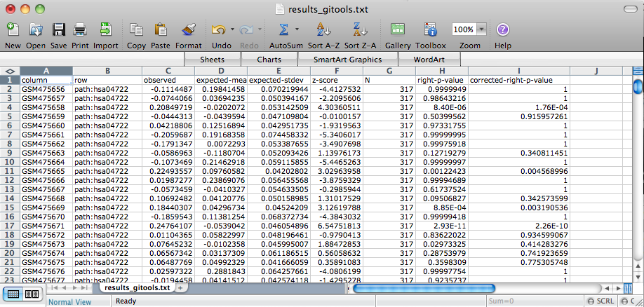Select column A header

46,71
